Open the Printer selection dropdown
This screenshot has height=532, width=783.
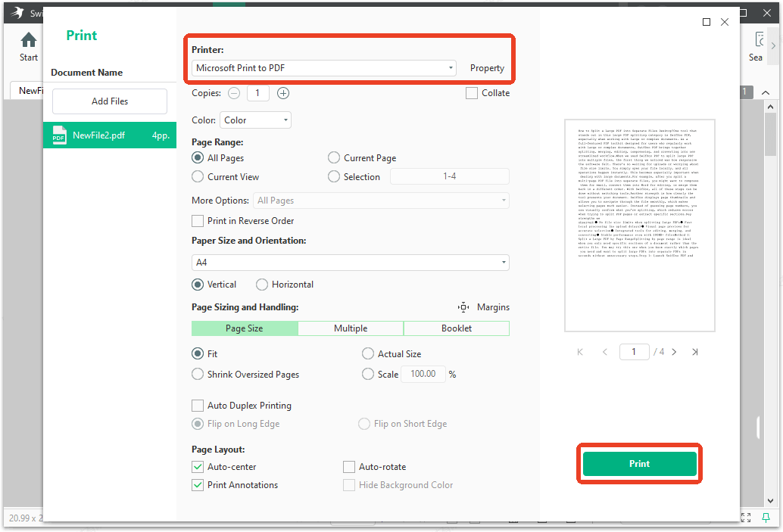click(x=451, y=67)
